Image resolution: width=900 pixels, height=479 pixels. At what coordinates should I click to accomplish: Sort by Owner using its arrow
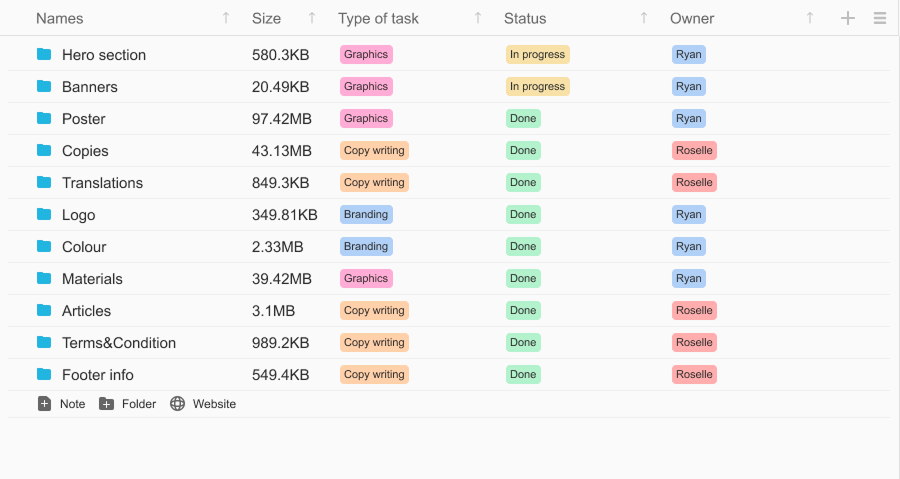(x=809, y=18)
